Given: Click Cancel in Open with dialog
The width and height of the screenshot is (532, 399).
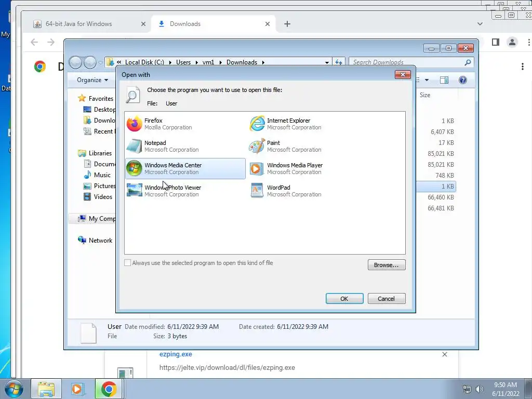Looking at the screenshot, I should click(387, 299).
